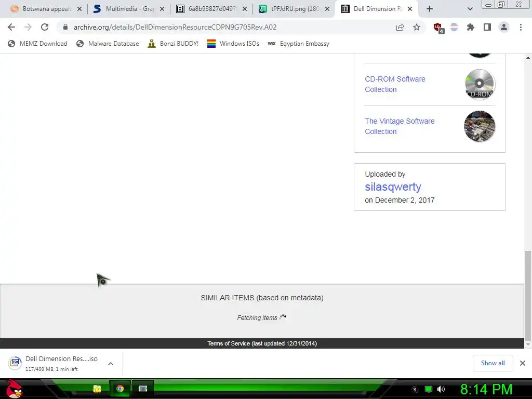Open the Bonzi BUDDY! bookmark
Viewport: 532px width, 399px height.
(x=173, y=44)
